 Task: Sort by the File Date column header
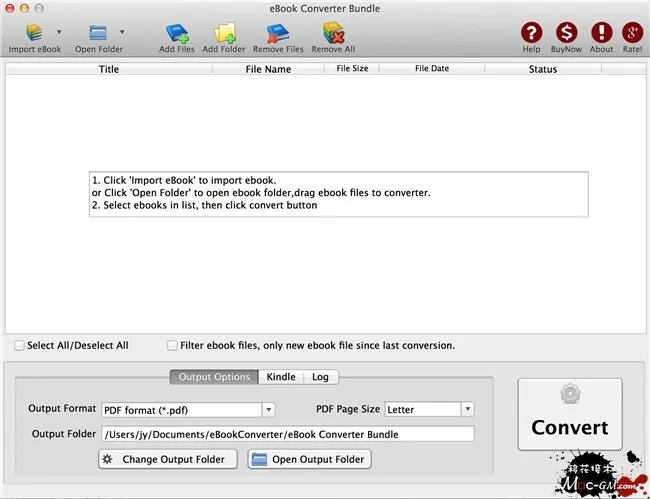click(x=432, y=69)
